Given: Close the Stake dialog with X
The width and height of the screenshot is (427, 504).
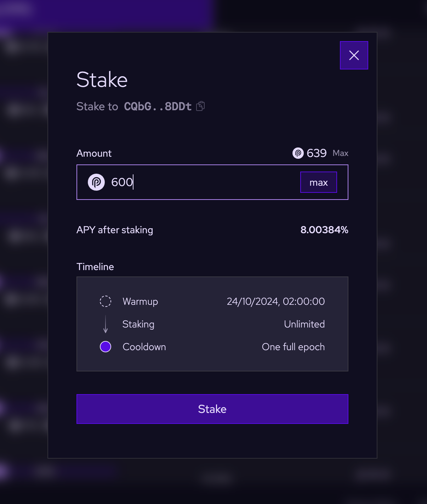Looking at the screenshot, I should 354,55.
